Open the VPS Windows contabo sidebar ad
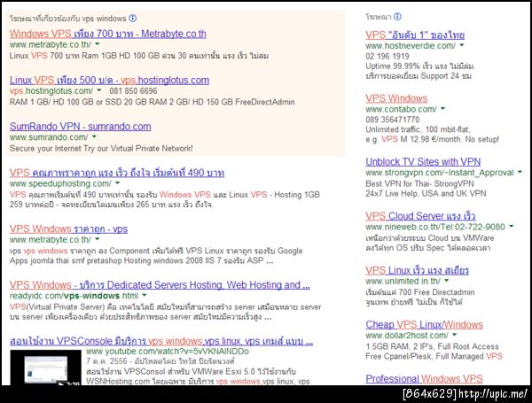 396,98
